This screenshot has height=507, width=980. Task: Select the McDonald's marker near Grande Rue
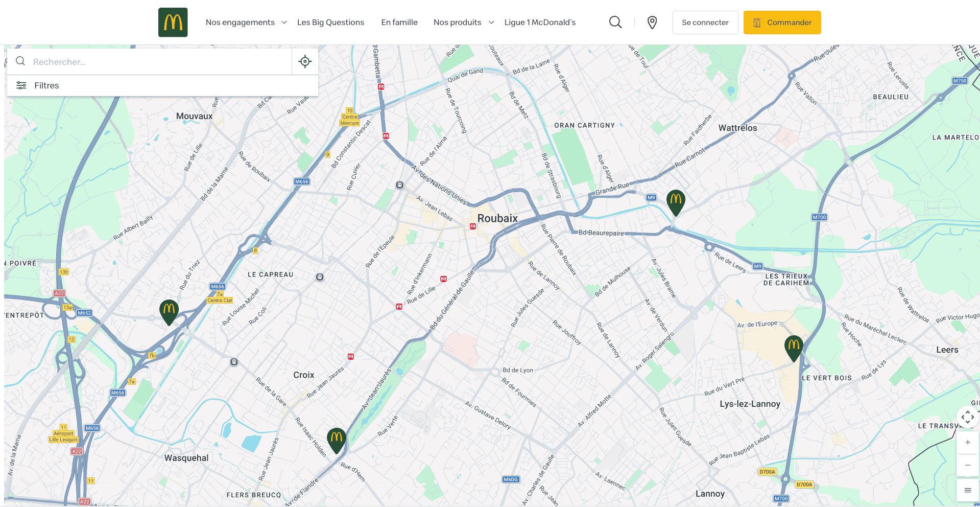point(676,203)
